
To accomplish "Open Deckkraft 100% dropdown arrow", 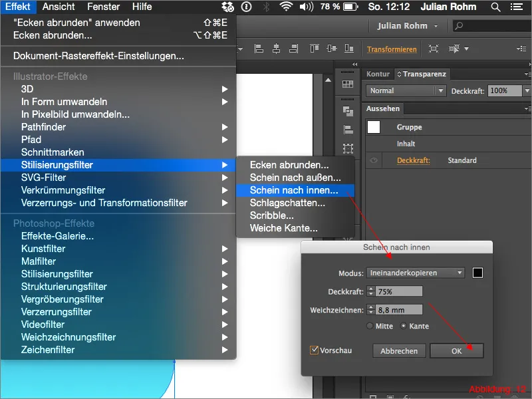I will pyautogui.click(x=527, y=90).
